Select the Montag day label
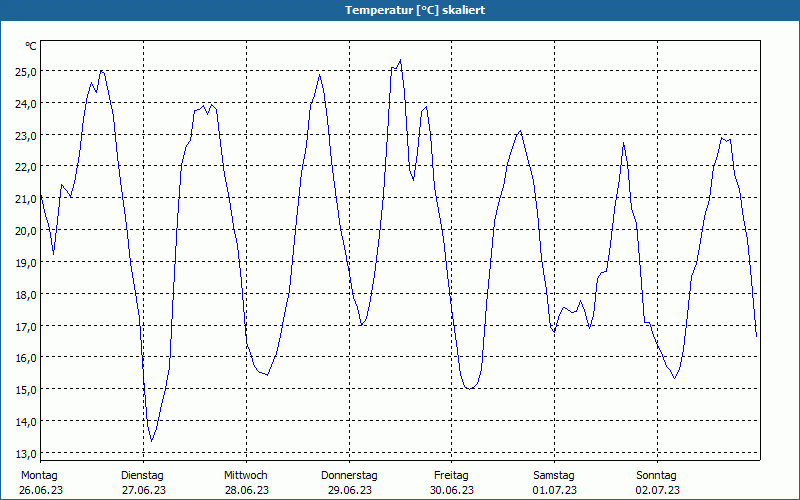The height and width of the screenshot is (500, 800). click(x=39, y=475)
